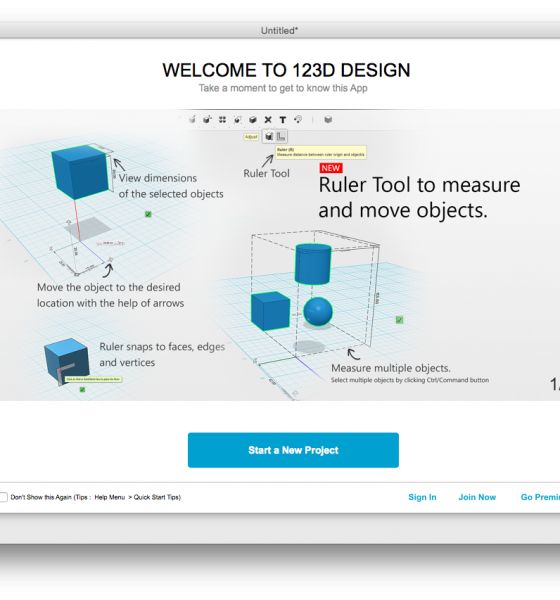Click the Pattern four-squares icon in tutorial toolbar

(x=222, y=120)
